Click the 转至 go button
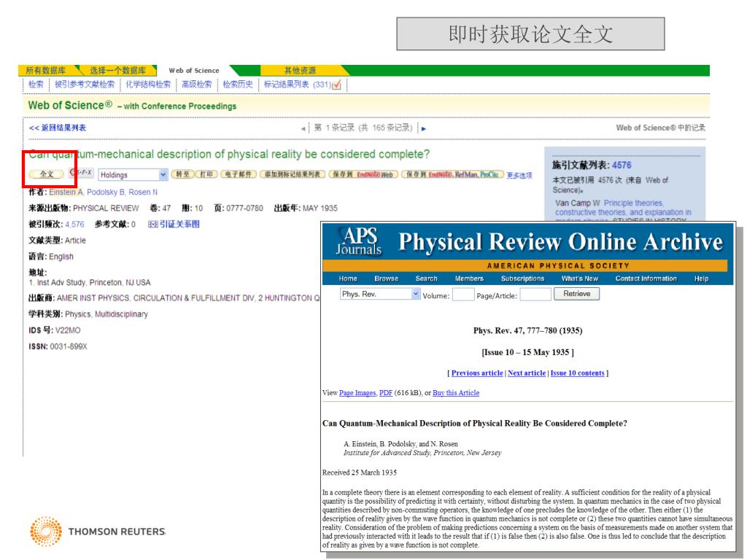 tap(182, 174)
